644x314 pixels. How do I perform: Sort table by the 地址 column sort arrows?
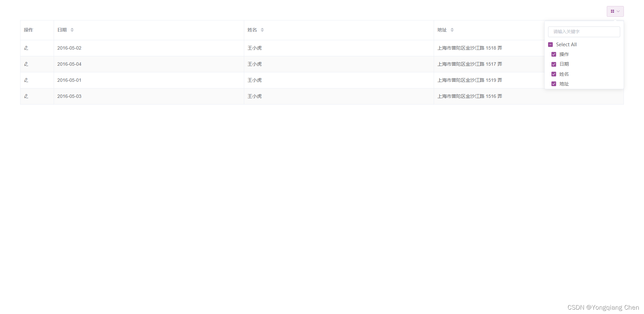coord(452,30)
